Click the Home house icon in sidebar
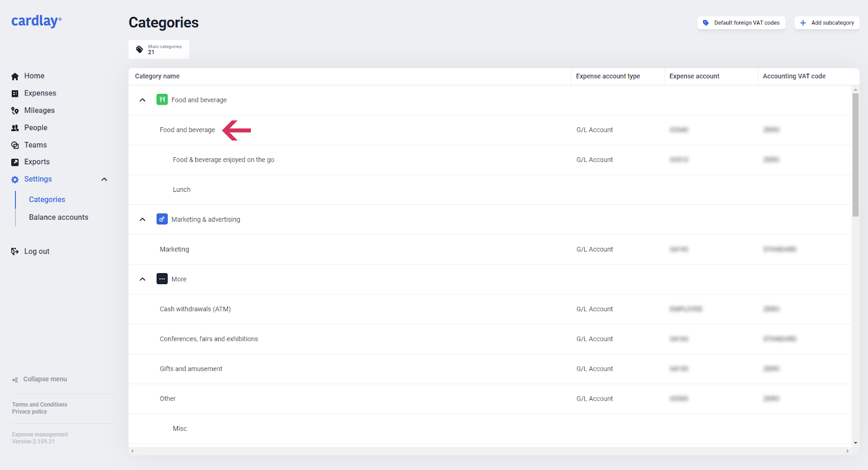The width and height of the screenshot is (868, 470). [15, 76]
